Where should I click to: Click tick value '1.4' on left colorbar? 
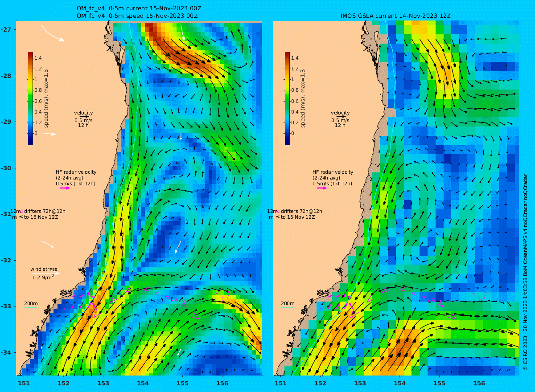click(x=38, y=58)
